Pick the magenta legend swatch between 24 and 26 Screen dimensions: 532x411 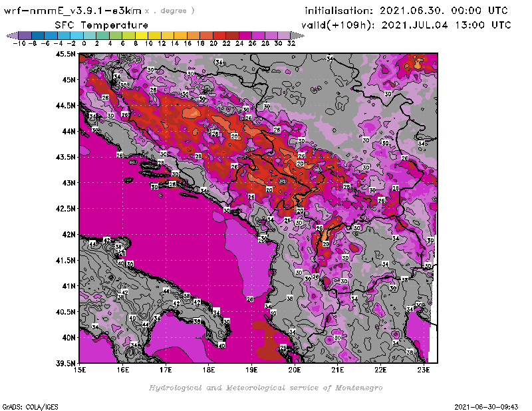pos(245,35)
